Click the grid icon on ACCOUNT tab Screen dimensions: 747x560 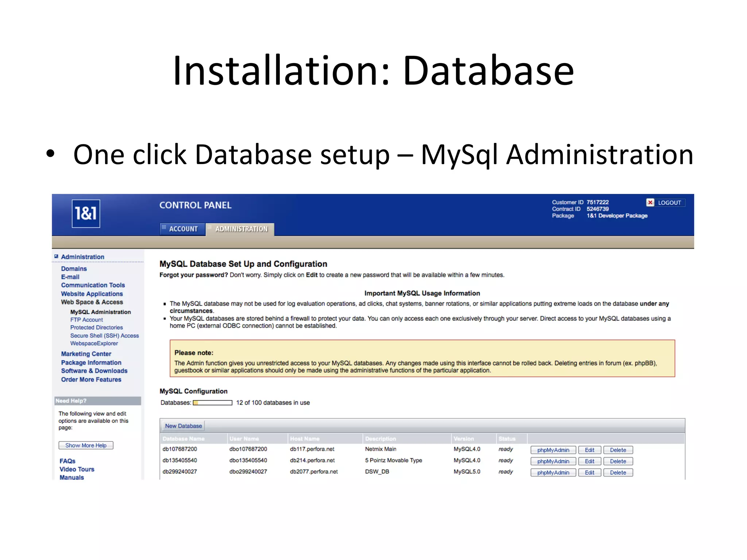[x=164, y=227]
